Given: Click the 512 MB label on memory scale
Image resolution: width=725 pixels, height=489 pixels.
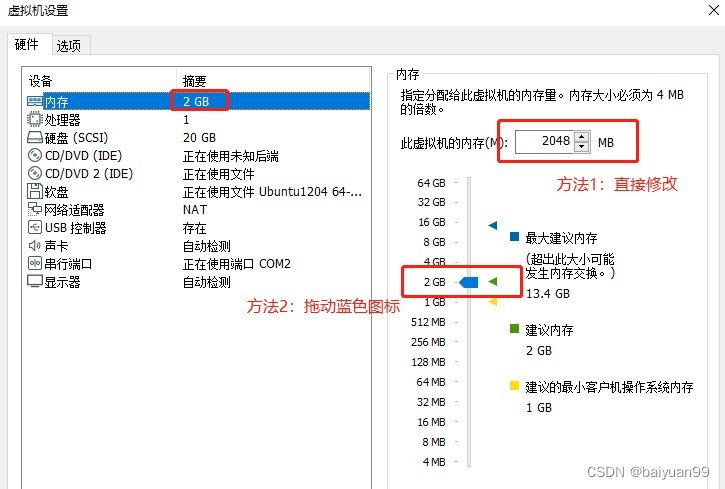Looking at the screenshot, I should (x=428, y=322).
